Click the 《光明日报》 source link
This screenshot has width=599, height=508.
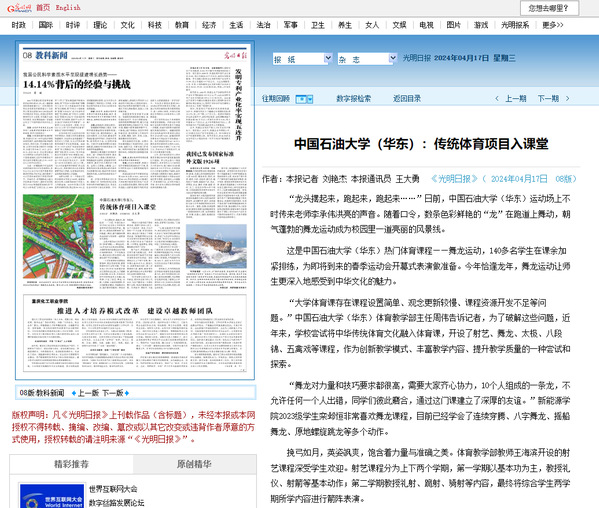(x=454, y=179)
